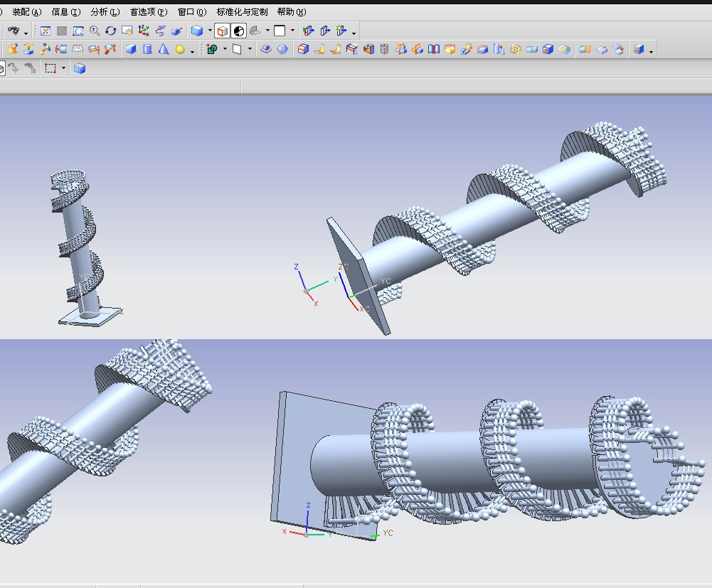Screen dimensions: 712x588
Task: Open the 信息(I) menu
Action: point(66,12)
